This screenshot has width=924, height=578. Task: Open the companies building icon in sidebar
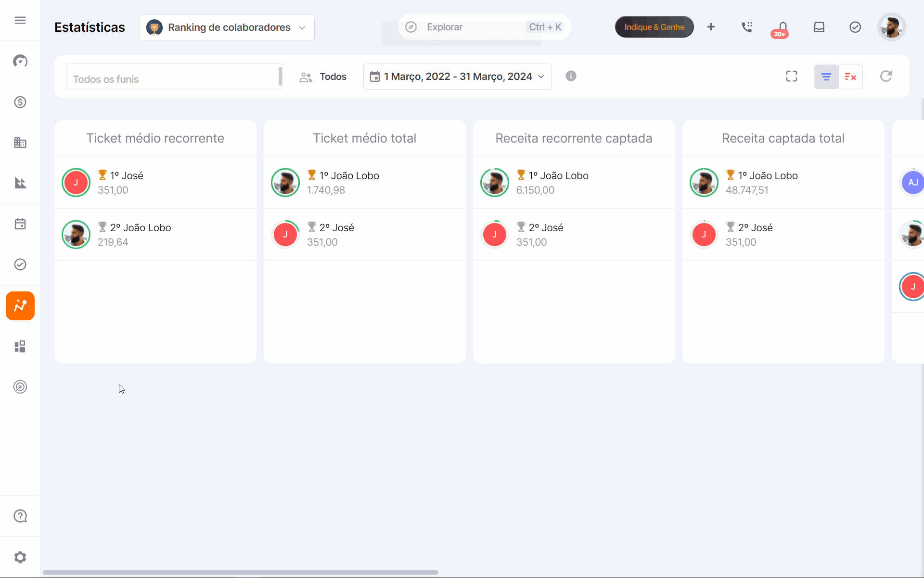20,143
